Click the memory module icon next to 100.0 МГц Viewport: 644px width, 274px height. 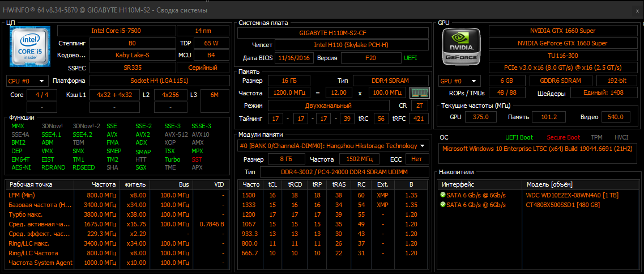click(x=419, y=92)
